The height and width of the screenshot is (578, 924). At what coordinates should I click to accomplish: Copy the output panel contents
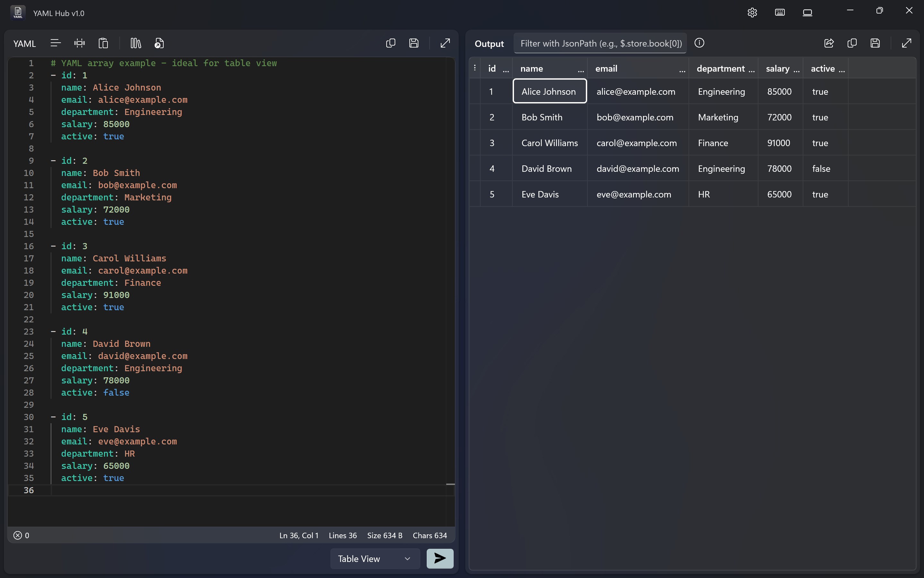click(852, 43)
